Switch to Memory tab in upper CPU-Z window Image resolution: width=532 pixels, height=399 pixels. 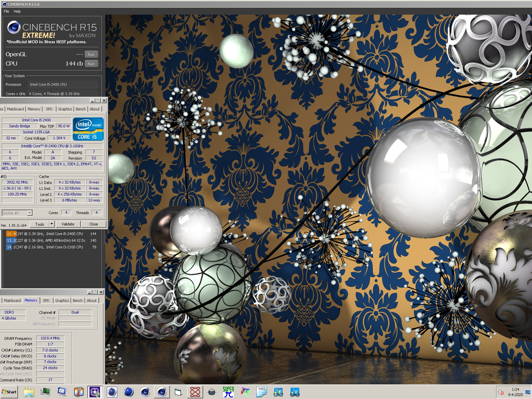click(x=34, y=109)
